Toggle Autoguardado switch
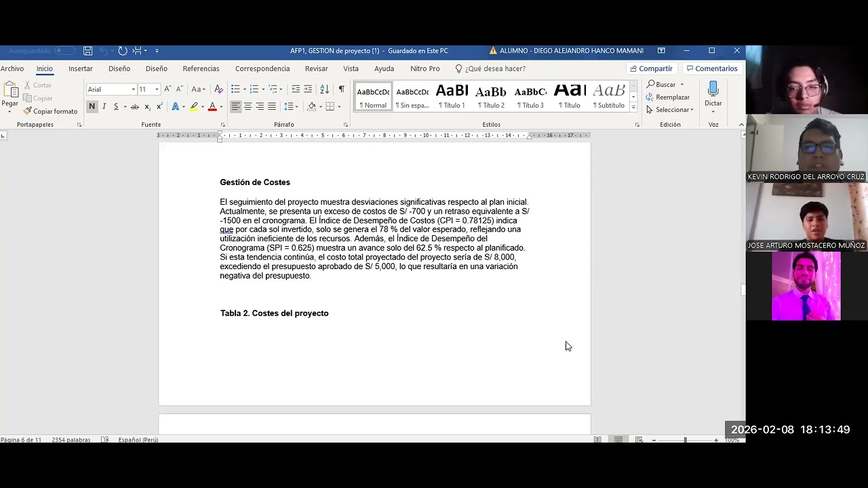Screen dimensions: 868x488 pyautogui.click(x=64, y=51)
